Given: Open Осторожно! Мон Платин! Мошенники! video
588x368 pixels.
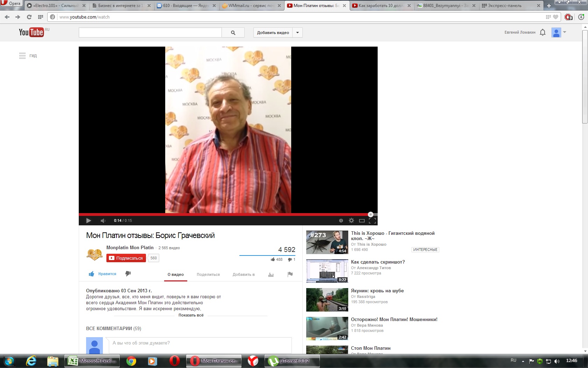Looking at the screenshot, I should tap(394, 319).
